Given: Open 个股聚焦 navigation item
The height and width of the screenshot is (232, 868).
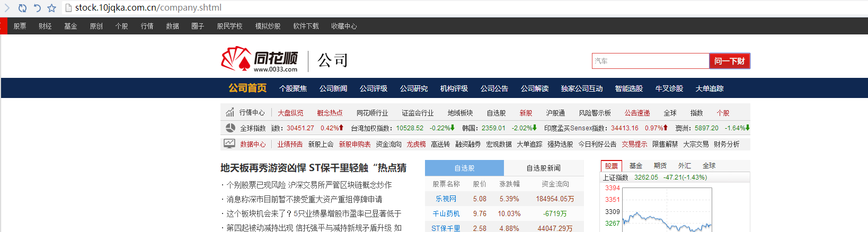Looking at the screenshot, I should (x=293, y=88).
